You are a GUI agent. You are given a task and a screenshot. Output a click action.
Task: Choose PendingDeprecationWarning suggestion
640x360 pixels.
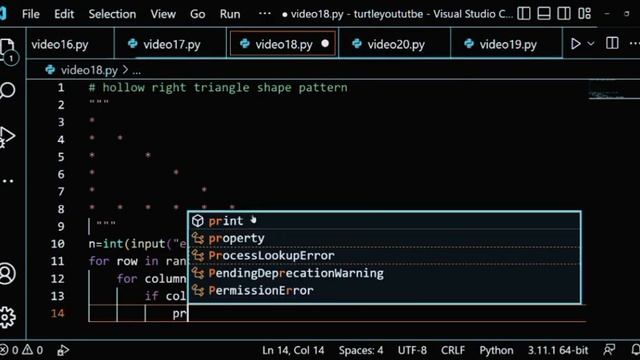(x=384, y=273)
